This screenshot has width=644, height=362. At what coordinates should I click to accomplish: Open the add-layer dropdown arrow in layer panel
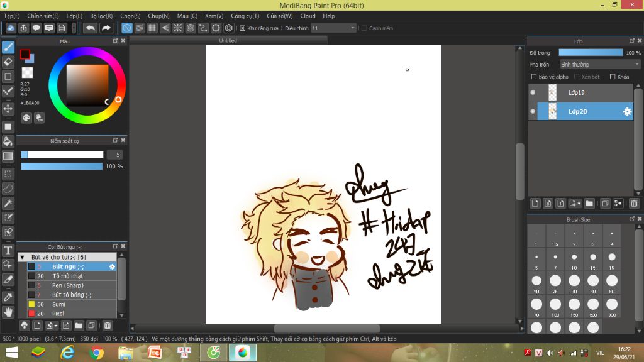[x=579, y=203]
